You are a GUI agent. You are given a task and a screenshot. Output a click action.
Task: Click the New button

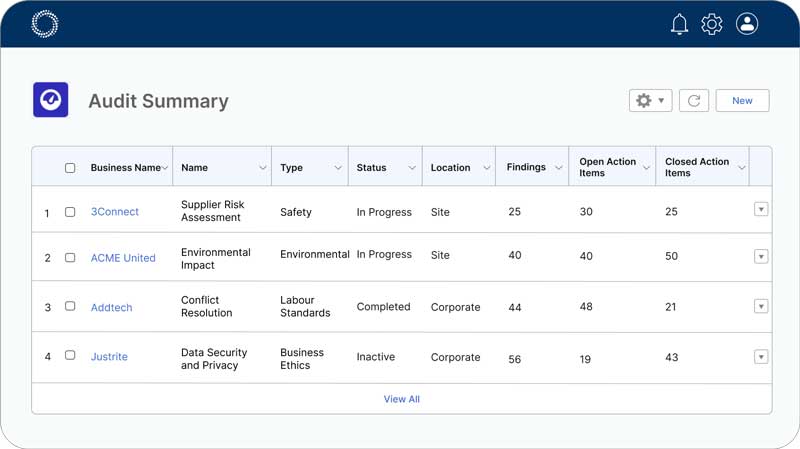742,100
